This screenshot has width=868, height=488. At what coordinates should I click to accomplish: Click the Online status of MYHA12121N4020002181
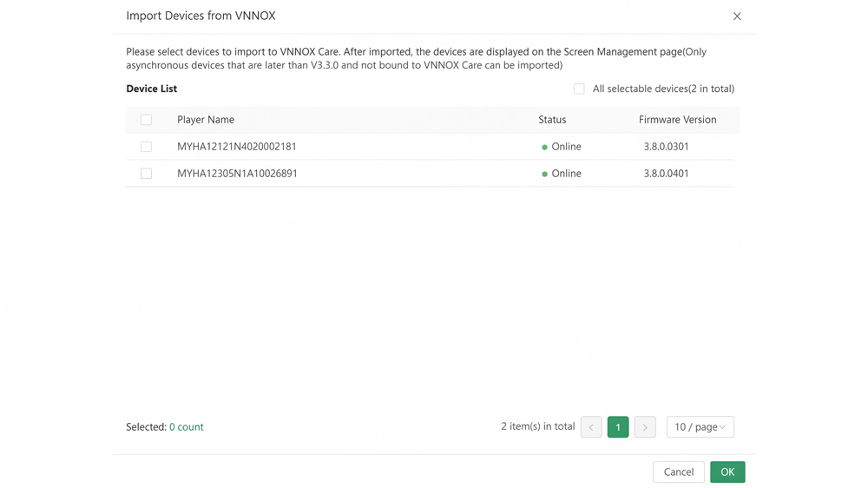pos(562,146)
